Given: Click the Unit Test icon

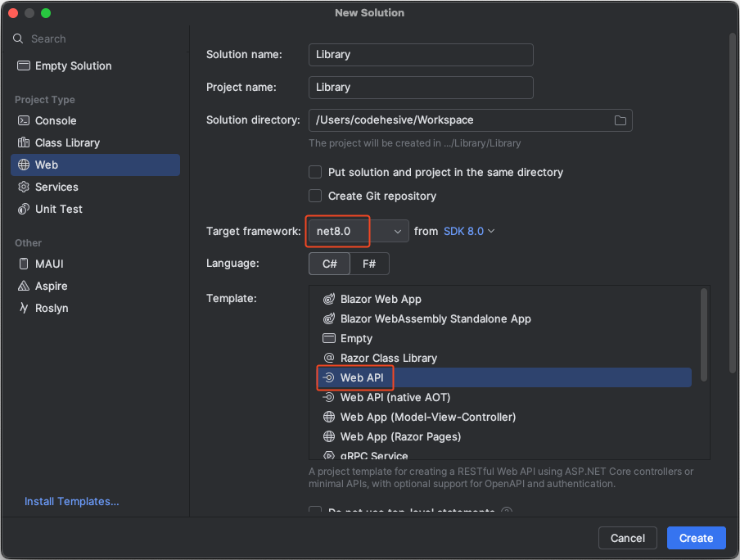Looking at the screenshot, I should (x=24, y=209).
